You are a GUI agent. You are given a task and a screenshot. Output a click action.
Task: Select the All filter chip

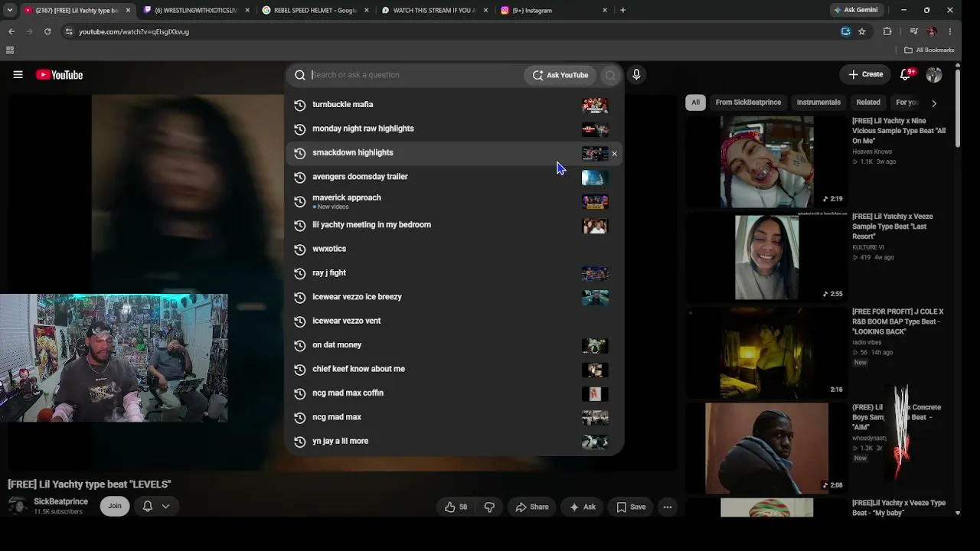tap(695, 103)
